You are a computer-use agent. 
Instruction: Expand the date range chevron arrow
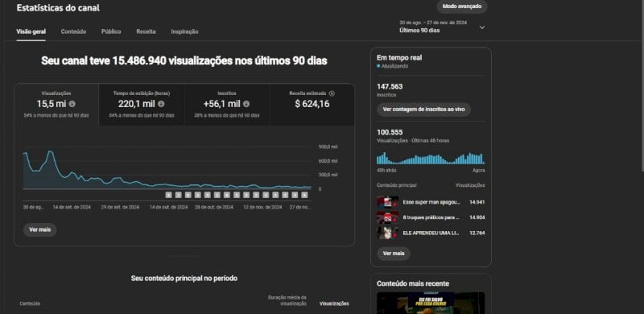pos(482,27)
